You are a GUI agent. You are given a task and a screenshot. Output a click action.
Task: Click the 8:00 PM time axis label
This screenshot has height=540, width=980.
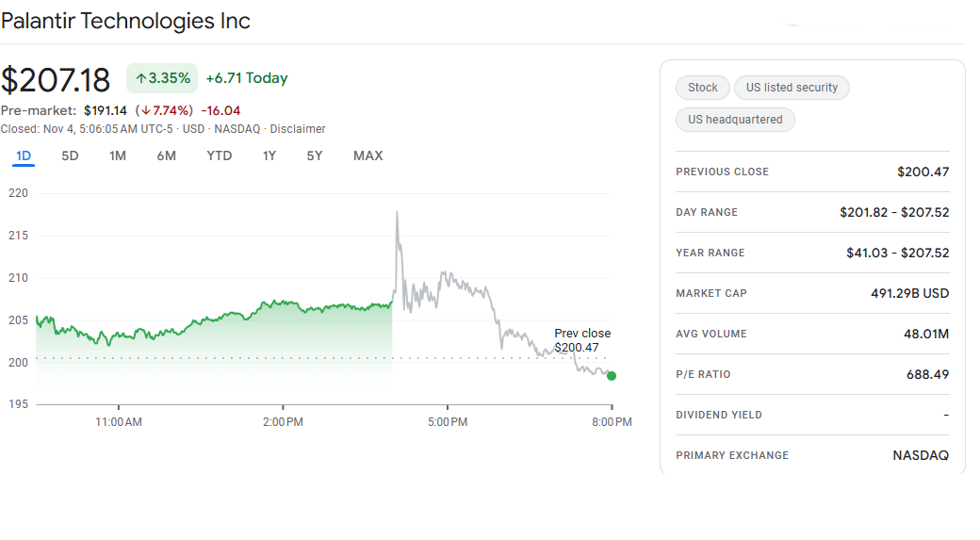612,422
